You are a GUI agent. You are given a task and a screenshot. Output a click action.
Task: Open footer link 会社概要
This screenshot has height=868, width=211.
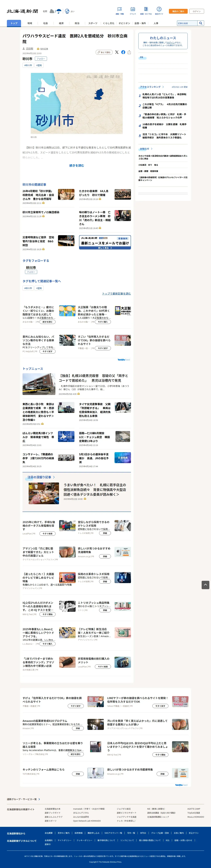tap(49, 833)
